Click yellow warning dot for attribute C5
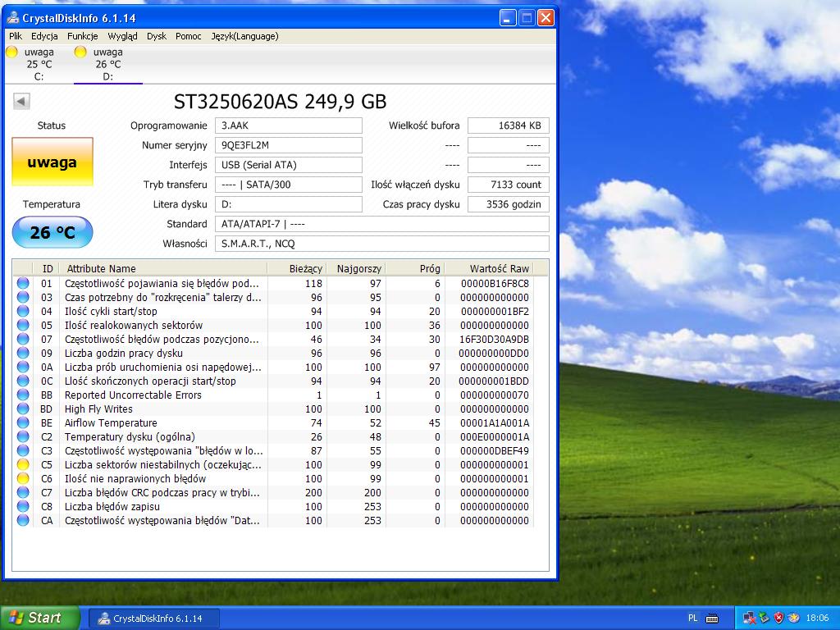The height and width of the screenshot is (630, 840). [x=23, y=464]
